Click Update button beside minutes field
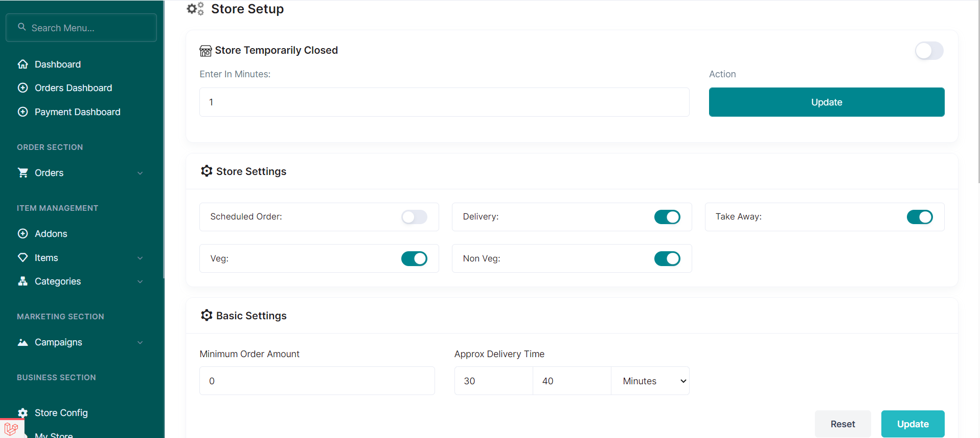The height and width of the screenshot is (438, 980). click(826, 102)
